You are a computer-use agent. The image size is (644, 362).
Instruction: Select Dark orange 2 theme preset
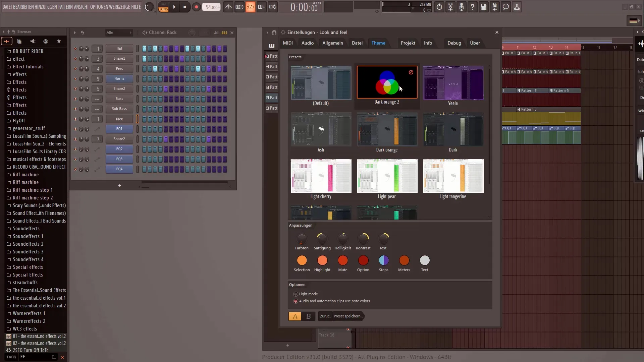pyautogui.click(x=387, y=85)
